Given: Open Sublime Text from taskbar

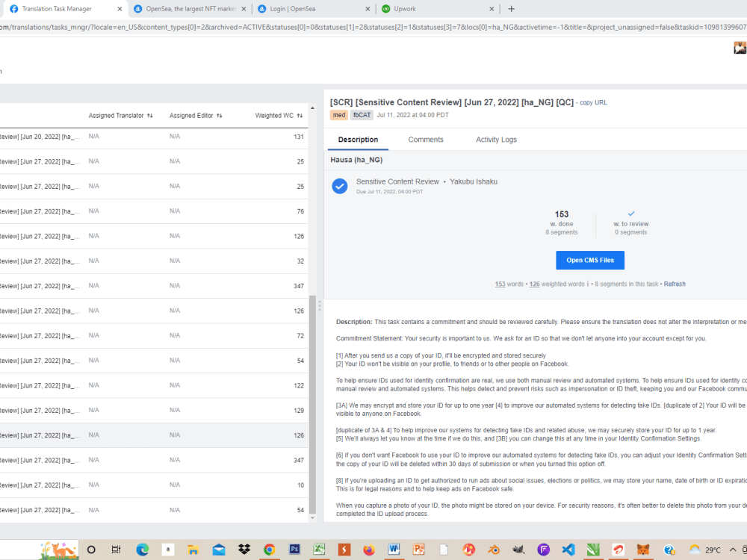Looking at the screenshot, I should point(344,550).
